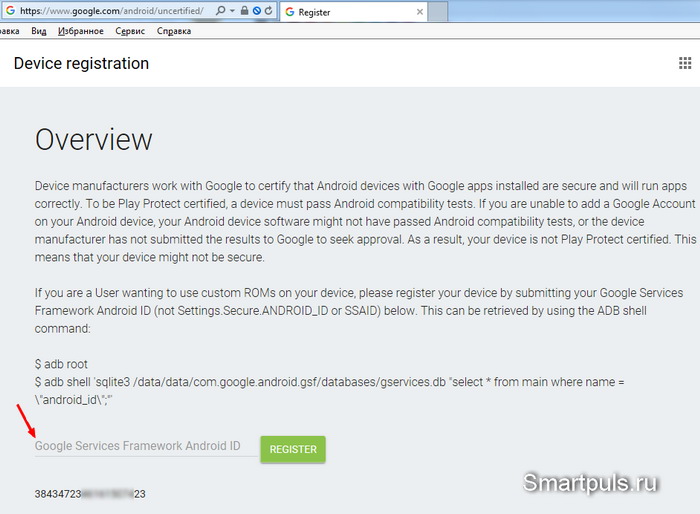Close the Register tab
This screenshot has height=514, width=700.
coord(420,12)
